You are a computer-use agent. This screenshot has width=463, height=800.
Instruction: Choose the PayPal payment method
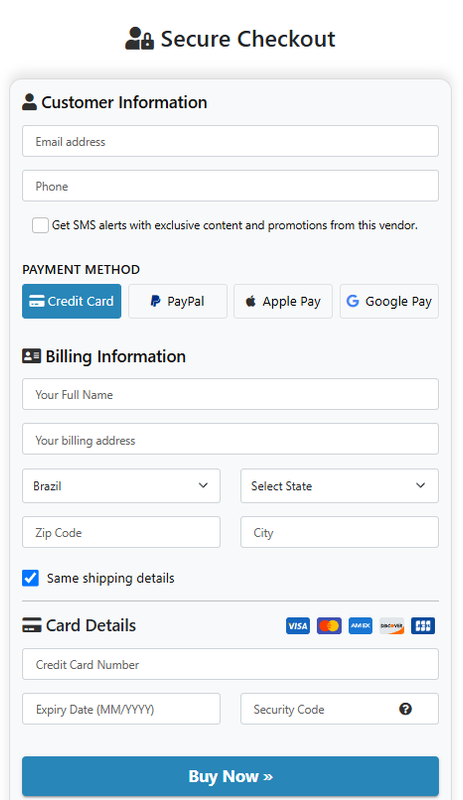(178, 301)
